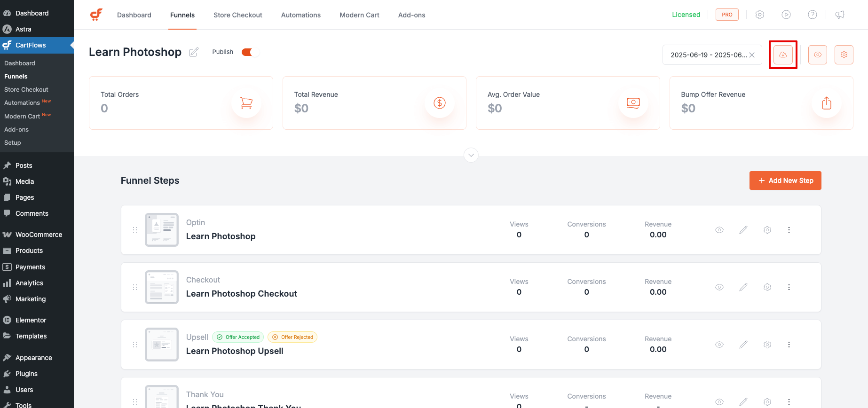Expand analytics with the chevron down circle

(x=471, y=155)
